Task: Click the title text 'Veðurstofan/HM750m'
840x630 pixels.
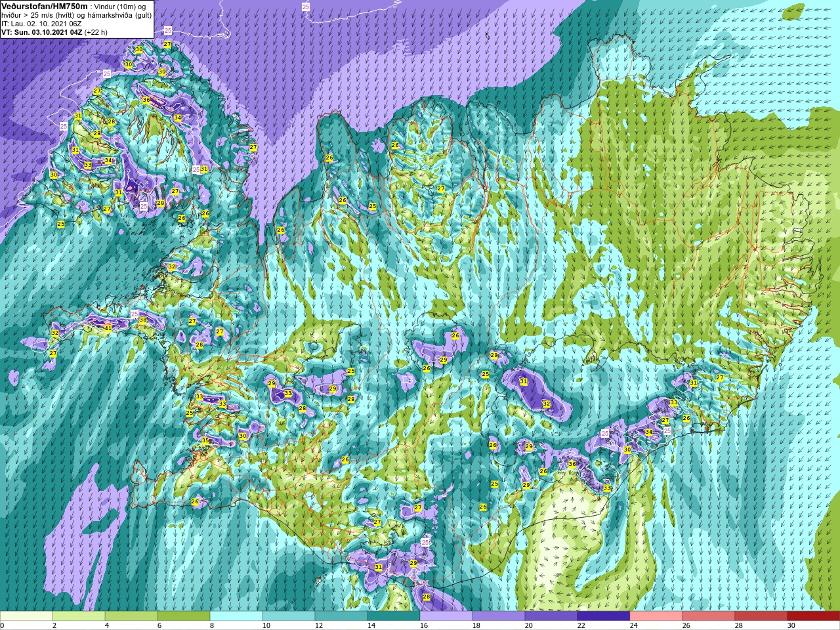Action: pos(45,6)
